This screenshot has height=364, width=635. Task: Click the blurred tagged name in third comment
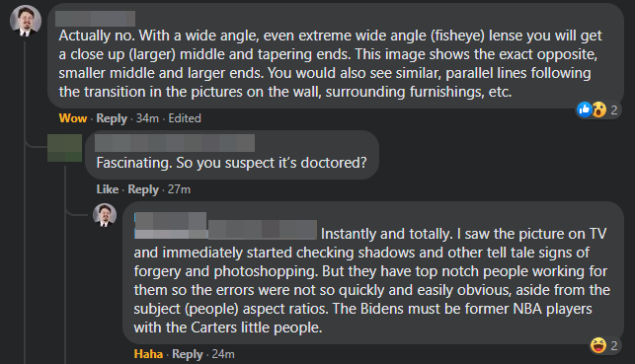tap(225, 226)
